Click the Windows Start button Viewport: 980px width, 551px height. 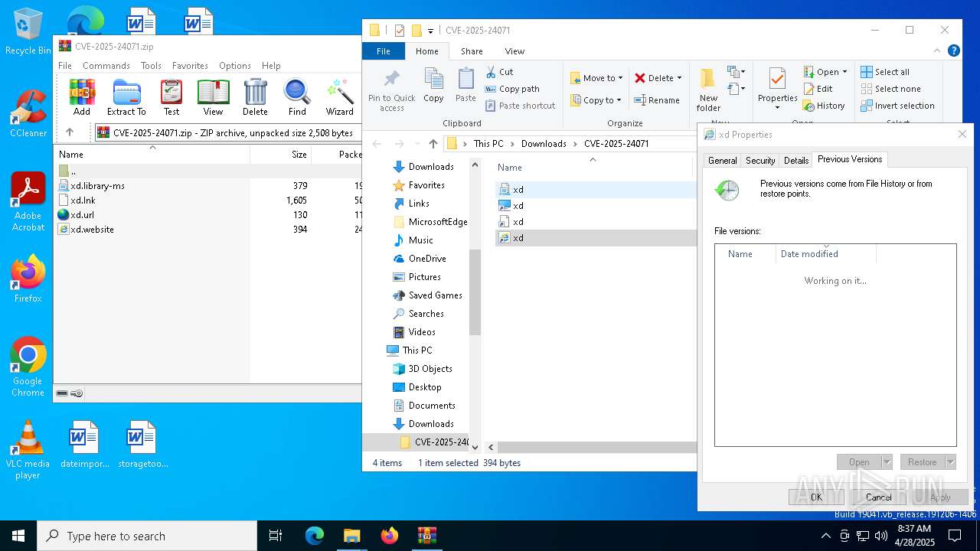pos(18,536)
